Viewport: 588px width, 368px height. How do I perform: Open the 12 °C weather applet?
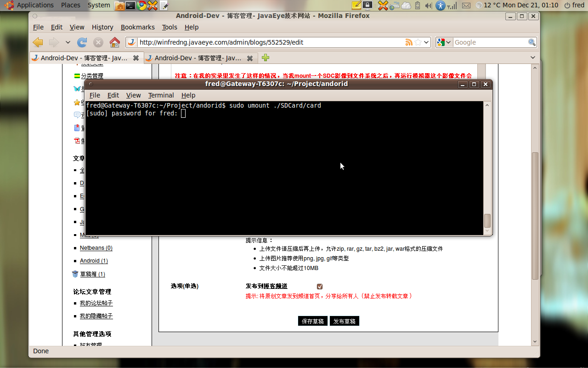click(x=488, y=6)
